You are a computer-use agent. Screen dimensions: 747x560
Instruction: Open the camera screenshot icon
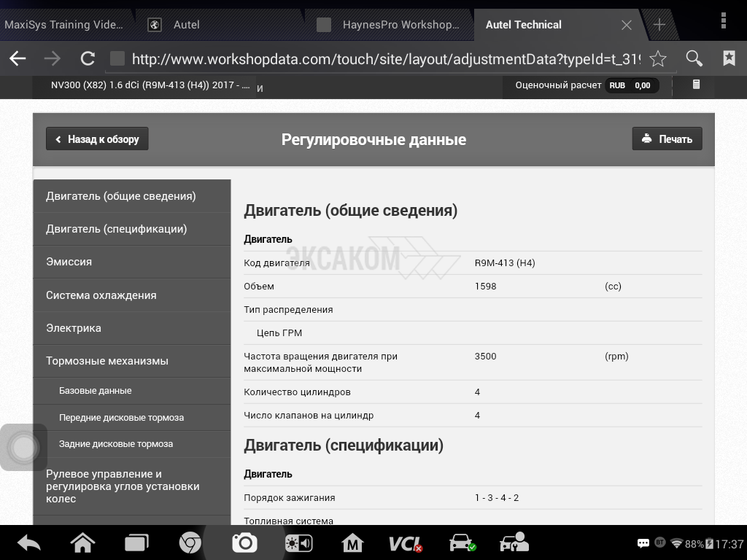pyautogui.click(x=244, y=543)
